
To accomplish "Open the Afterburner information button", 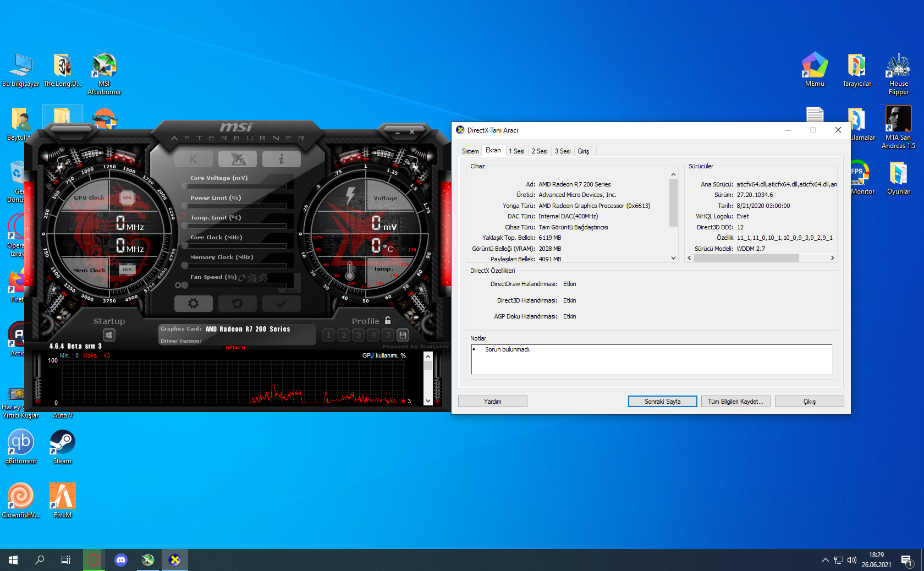I will pyautogui.click(x=282, y=159).
